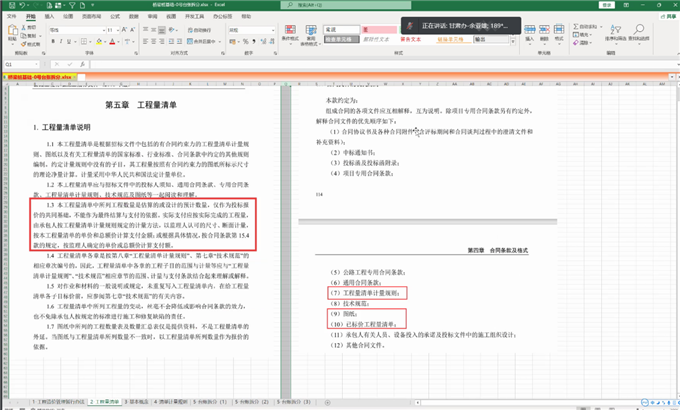Click the Name Box showing Q1
Image resolution: width=680 pixels, height=410 pixels.
(x=20, y=64)
